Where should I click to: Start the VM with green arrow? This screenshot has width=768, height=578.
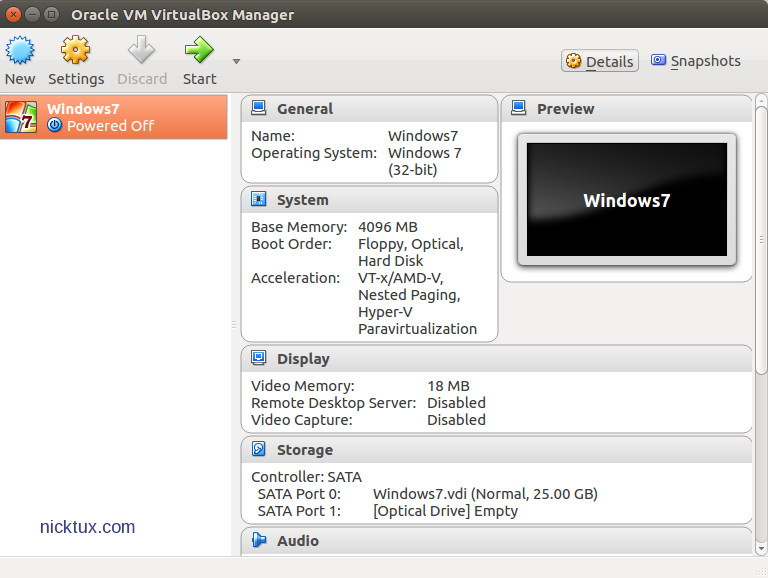pyautogui.click(x=199, y=50)
